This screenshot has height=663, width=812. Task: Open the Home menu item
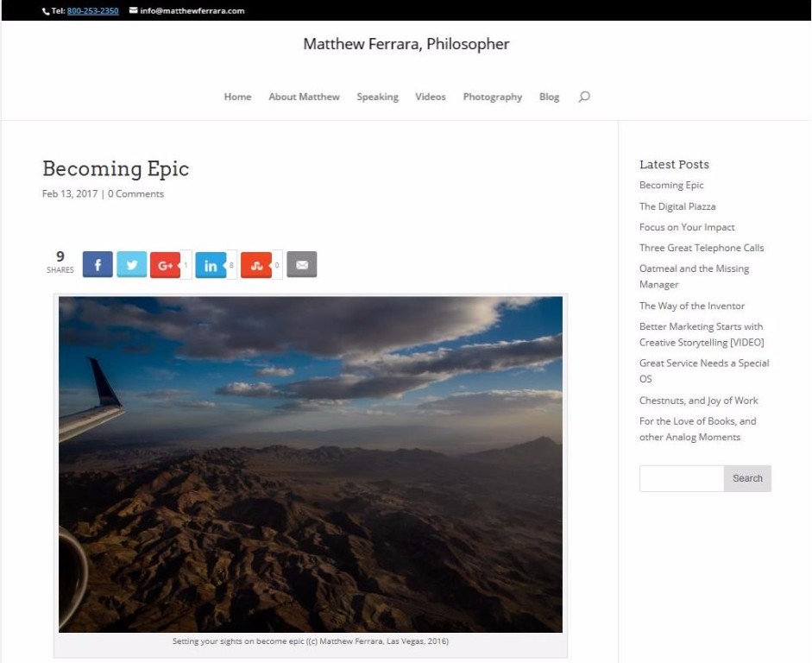click(237, 97)
